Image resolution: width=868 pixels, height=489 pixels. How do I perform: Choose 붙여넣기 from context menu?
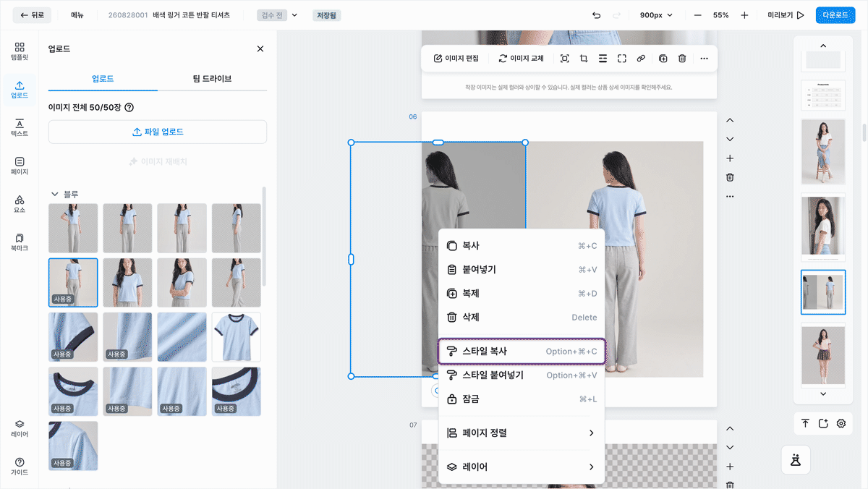(x=521, y=270)
